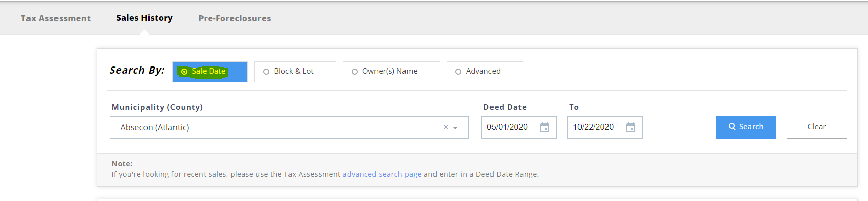Click the Clear button
868x201 pixels.
pyautogui.click(x=817, y=127)
